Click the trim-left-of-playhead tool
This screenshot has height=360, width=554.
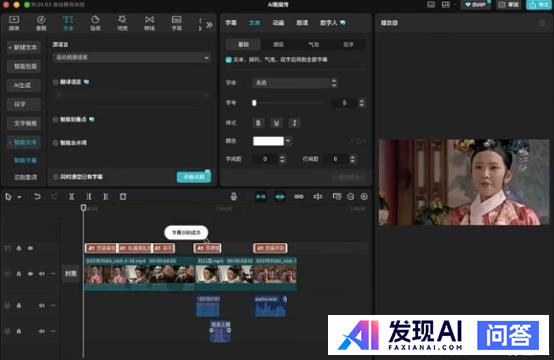point(89,196)
